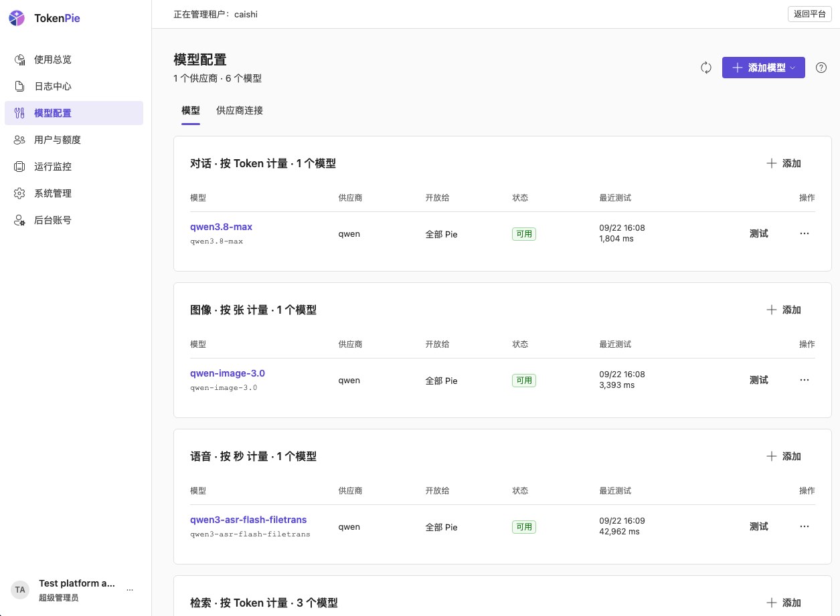Click the TA user avatar

click(x=20, y=589)
